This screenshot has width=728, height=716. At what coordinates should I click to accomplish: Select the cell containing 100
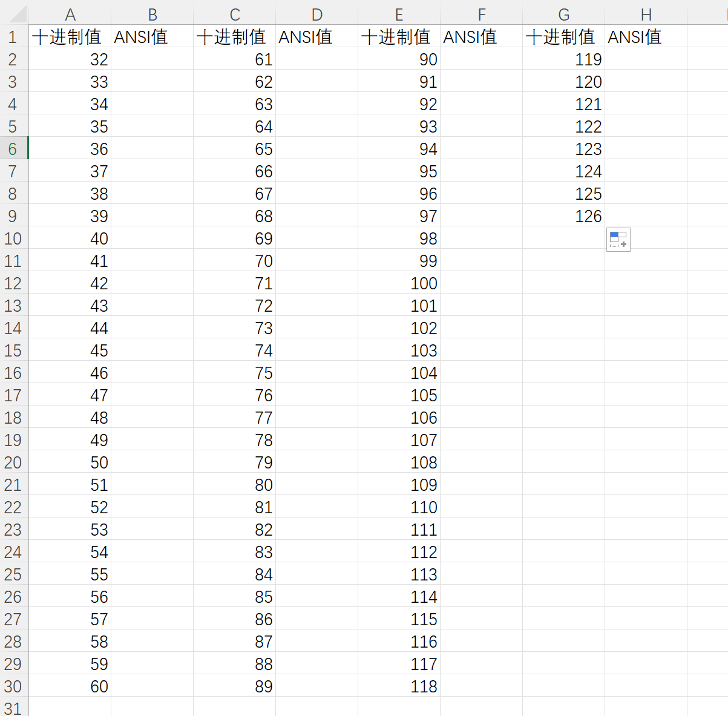pyautogui.click(x=399, y=283)
